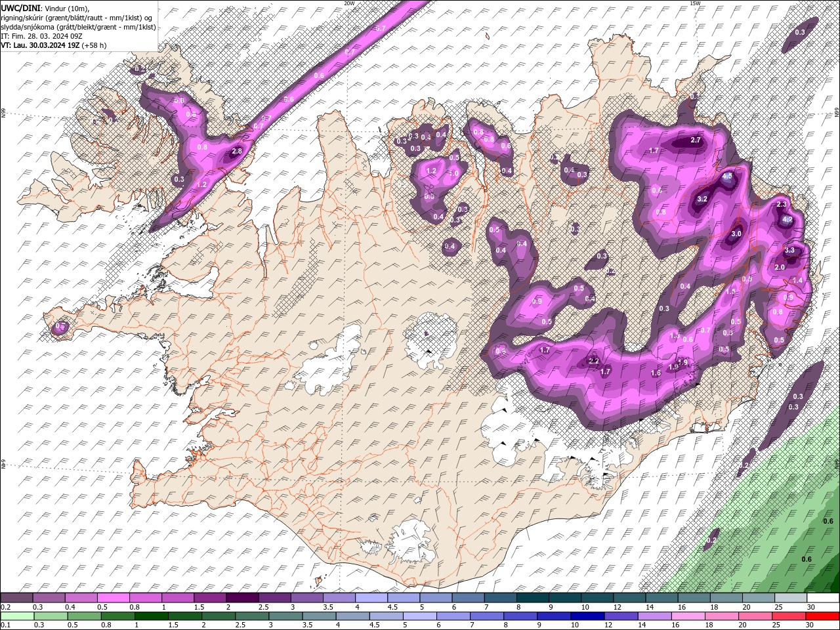Click the 'slydda/snjókoma' legend description line
The height and width of the screenshot is (630, 840).
[x=78, y=27]
